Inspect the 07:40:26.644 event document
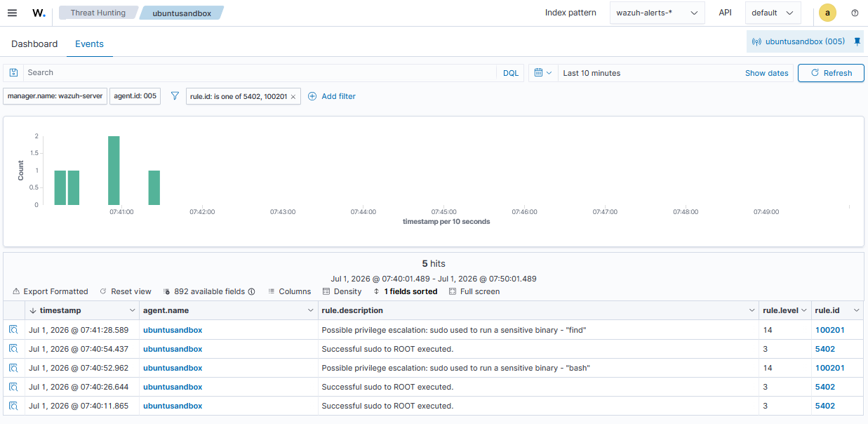This screenshot has width=868, height=424. tap(13, 387)
